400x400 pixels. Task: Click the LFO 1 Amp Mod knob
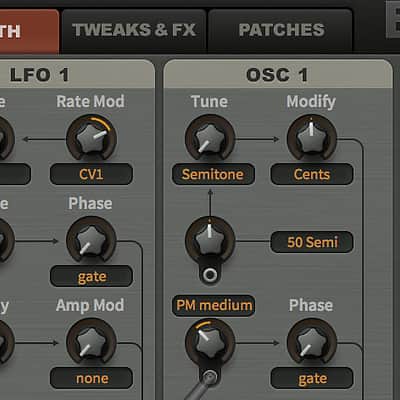click(91, 342)
